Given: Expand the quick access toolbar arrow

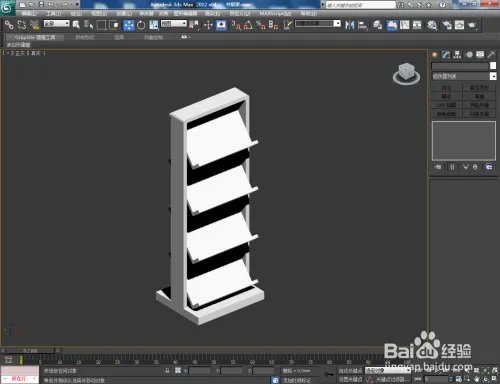Looking at the screenshot, I should click(x=78, y=5).
